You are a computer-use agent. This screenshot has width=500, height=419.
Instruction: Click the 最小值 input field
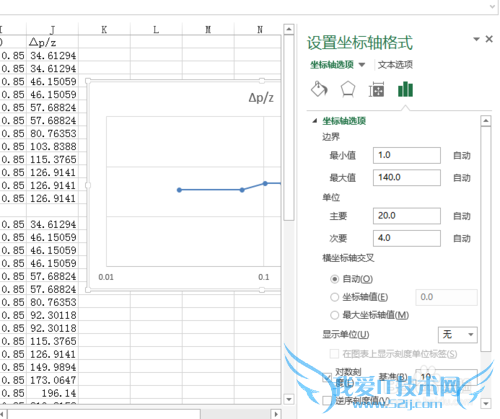point(407,155)
